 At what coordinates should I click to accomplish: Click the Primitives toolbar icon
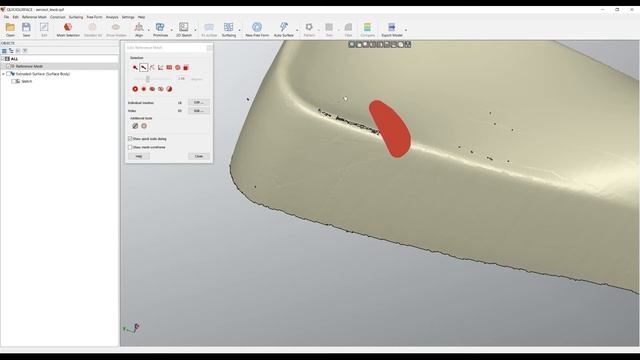[160, 27]
